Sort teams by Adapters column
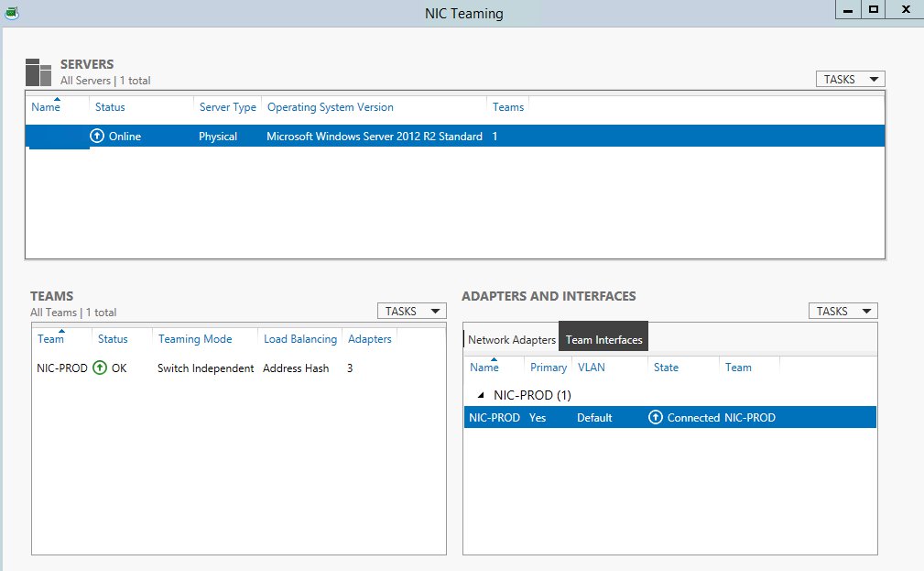The image size is (924, 571). (x=369, y=338)
